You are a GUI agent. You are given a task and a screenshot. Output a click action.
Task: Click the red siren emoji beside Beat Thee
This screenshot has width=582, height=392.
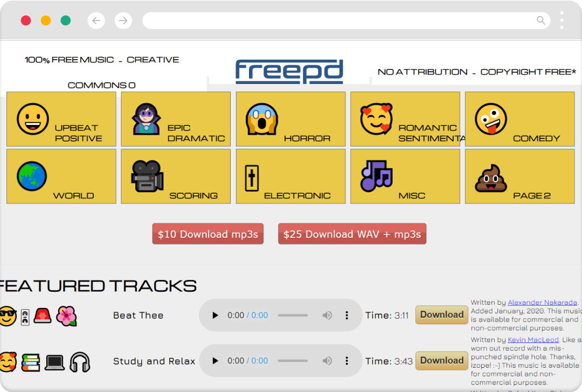[43, 316]
